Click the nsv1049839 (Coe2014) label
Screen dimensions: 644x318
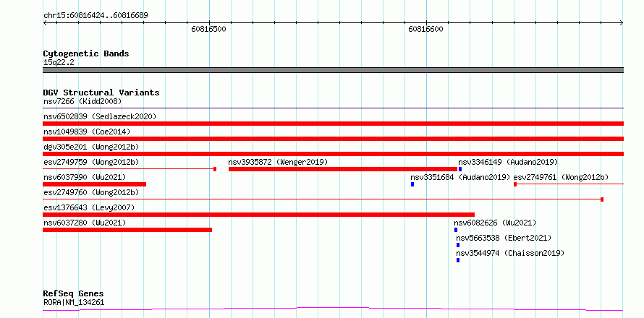pos(87,132)
